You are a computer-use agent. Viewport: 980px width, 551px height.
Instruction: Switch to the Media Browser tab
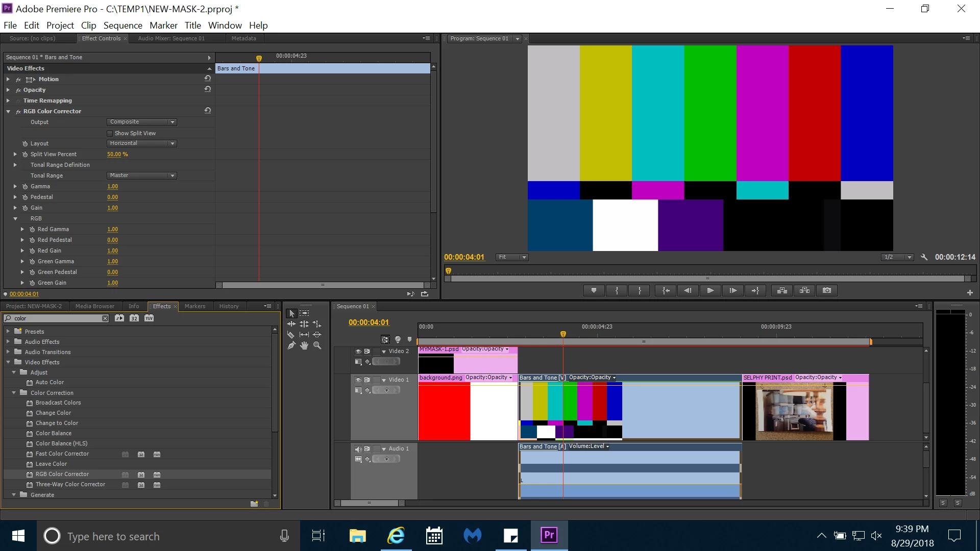pos(94,306)
